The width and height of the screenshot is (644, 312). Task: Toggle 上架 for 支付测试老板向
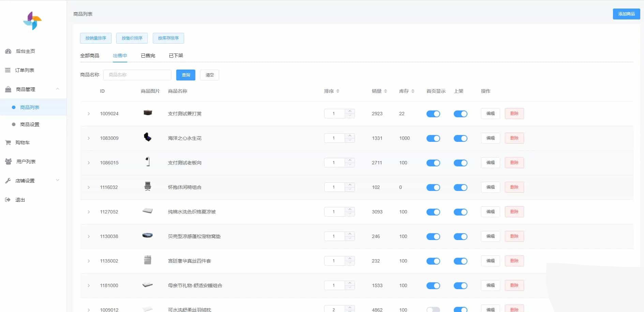pos(461,163)
